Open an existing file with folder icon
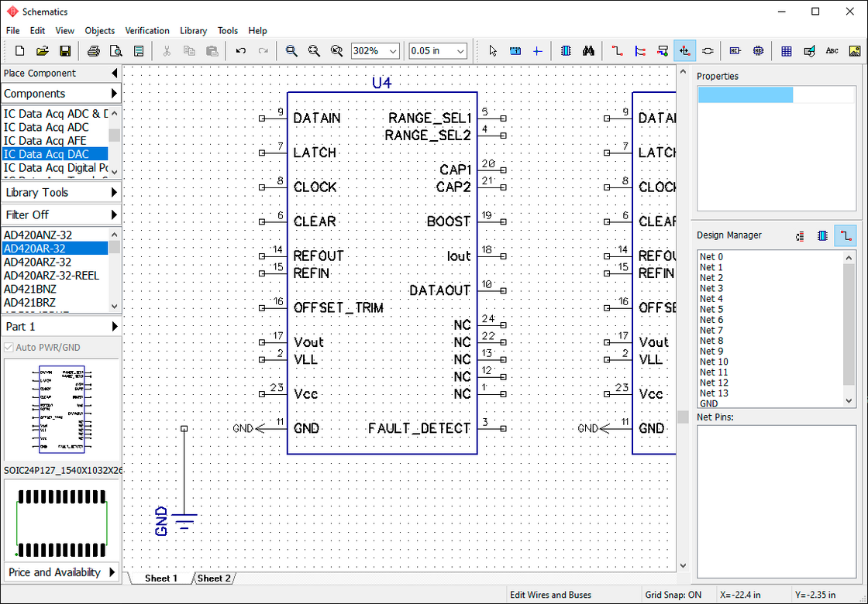This screenshot has width=868, height=604. click(x=43, y=51)
